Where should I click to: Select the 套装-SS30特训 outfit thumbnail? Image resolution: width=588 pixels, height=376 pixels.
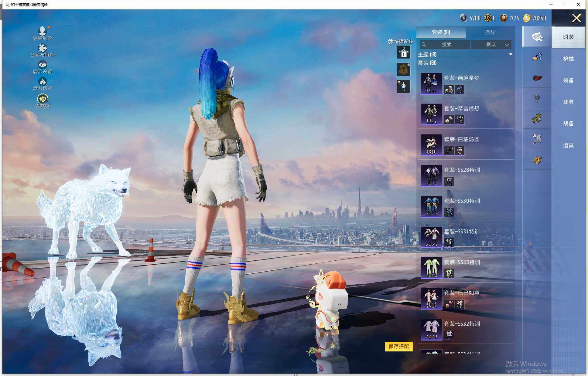click(431, 206)
